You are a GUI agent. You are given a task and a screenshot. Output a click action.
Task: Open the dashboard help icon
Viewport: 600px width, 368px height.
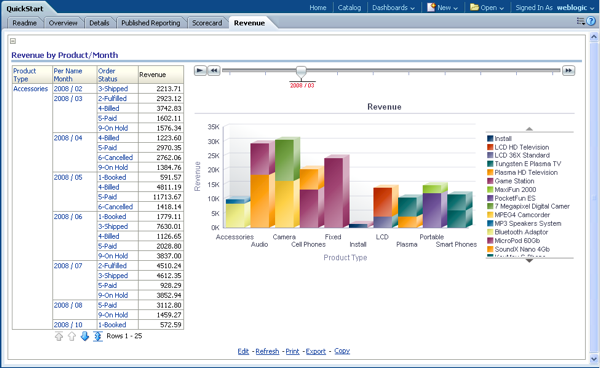(x=591, y=21)
